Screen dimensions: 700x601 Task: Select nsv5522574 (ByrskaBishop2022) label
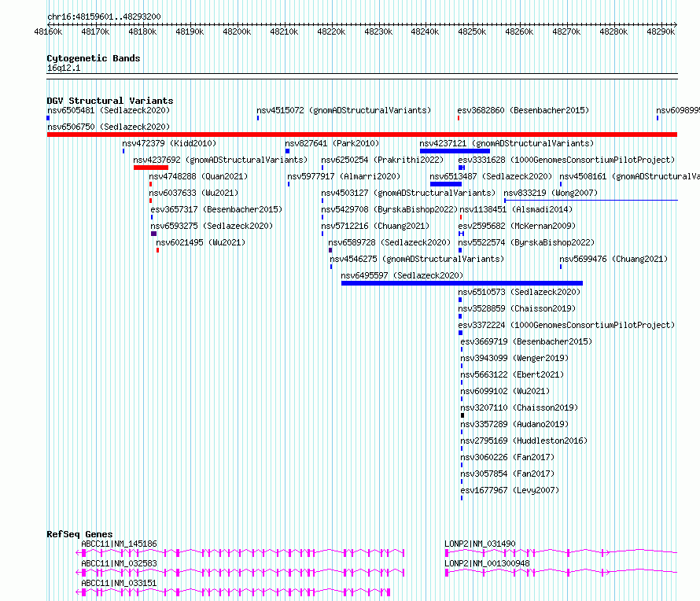click(526, 242)
